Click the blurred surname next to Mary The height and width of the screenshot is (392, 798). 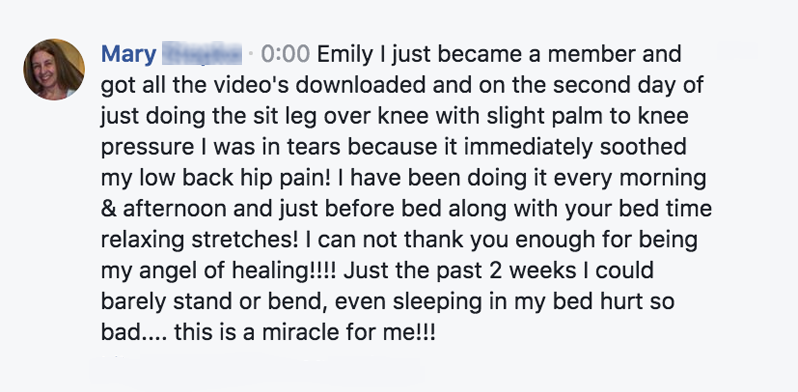(x=202, y=54)
